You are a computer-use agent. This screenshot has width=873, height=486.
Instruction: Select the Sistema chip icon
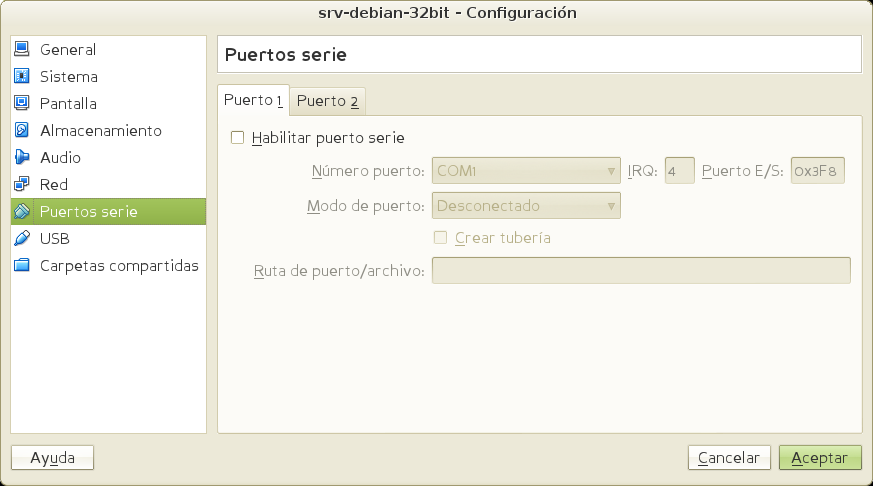(x=22, y=76)
